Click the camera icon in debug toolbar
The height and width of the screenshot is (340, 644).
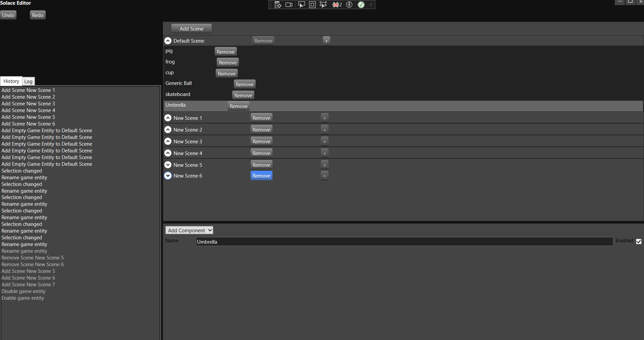[289, 5]
